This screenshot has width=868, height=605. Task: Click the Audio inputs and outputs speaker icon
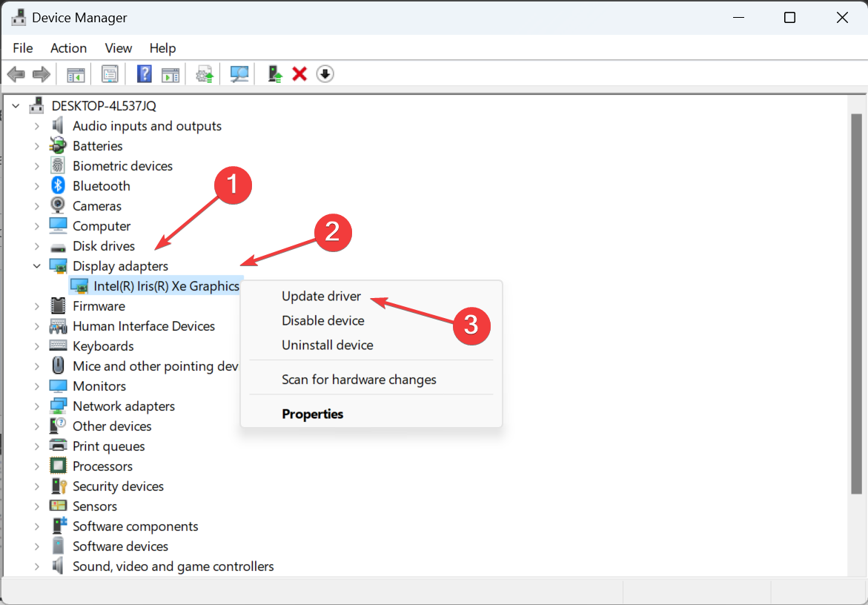click(x=58, y=125)
